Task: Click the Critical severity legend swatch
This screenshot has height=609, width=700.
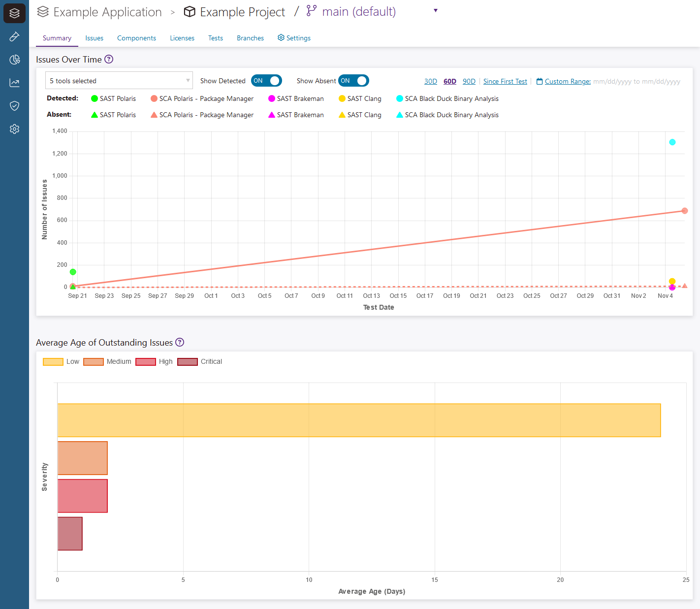Action: 188,362
